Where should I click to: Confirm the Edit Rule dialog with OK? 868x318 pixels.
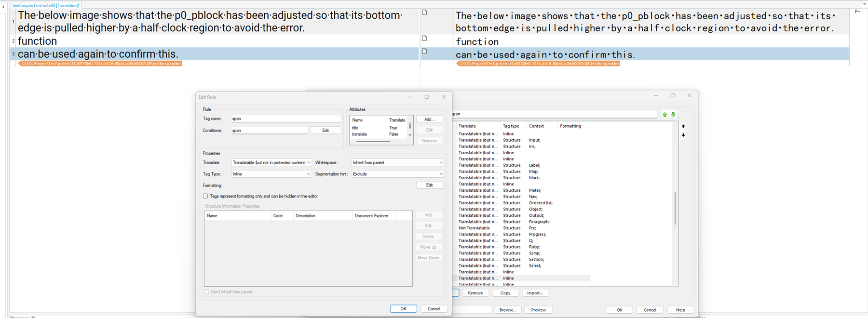[403, 309]
